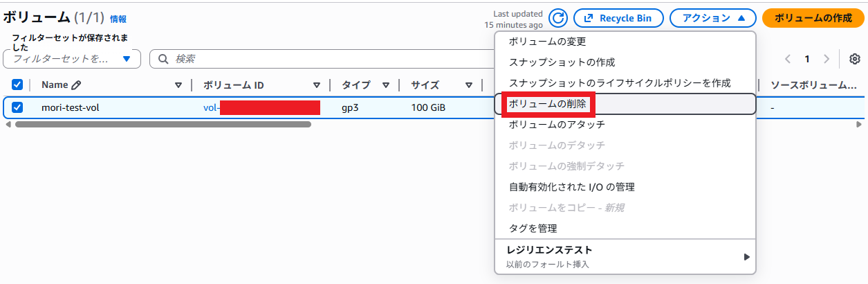This screenshot has width=868, height=284.
Task: Expand the レジリエンステスト submenu arrow
Action: coord(746,257)
